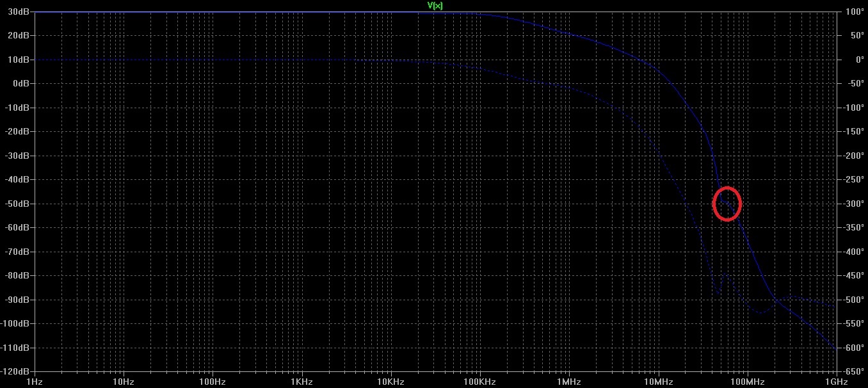Click the 1KHz frequency axis label
This screenshot has height=388, width=868.
point(301,382)
